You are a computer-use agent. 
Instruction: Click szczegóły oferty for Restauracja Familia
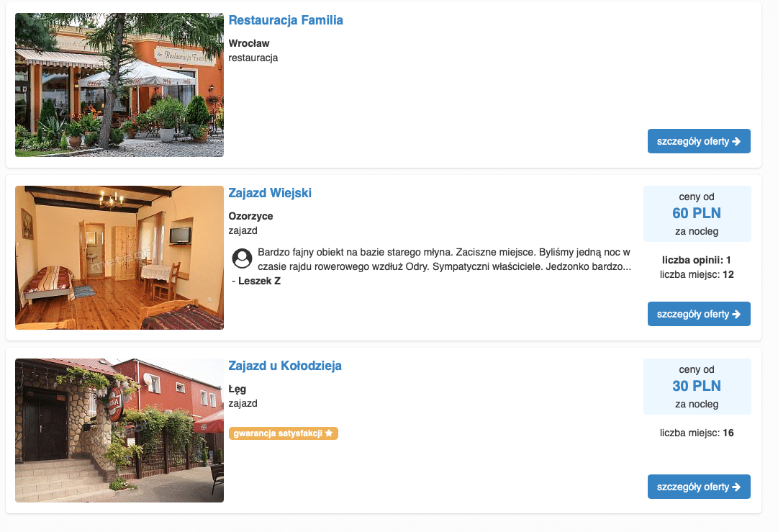698,141
